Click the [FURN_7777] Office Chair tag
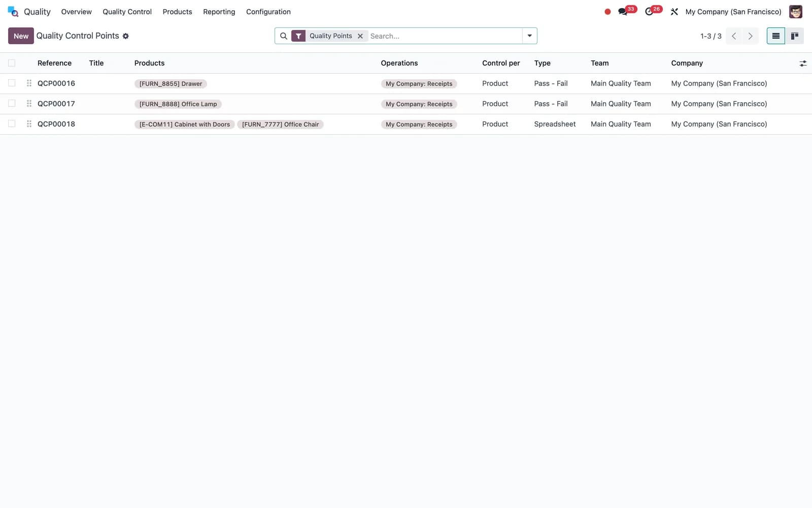 coord(280,124)
